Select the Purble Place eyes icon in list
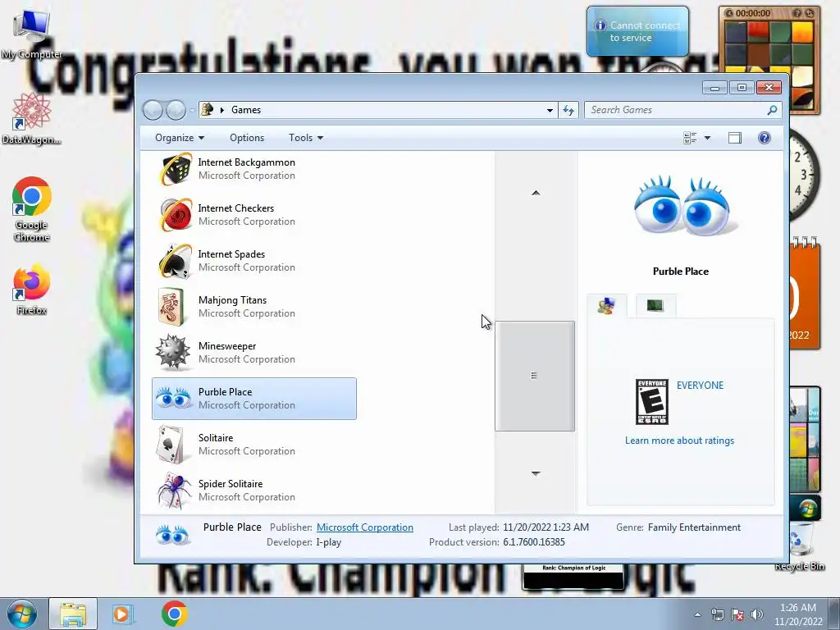Viewport: 840px width, 630px height. pyautogui.click(x=173, y=399)
